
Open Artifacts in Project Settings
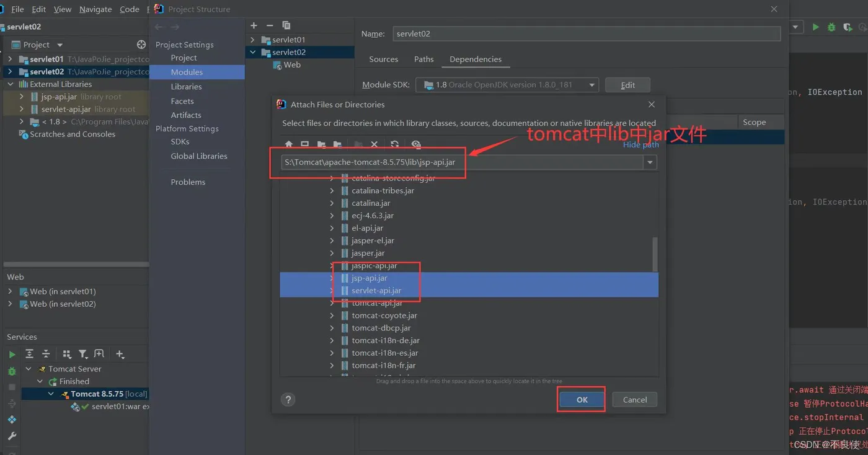pos(186,115)
